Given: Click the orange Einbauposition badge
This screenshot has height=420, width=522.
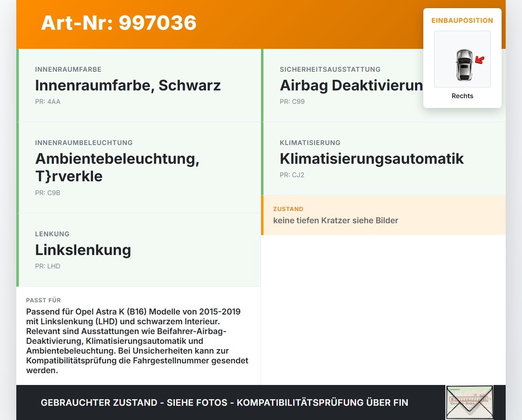Looking at the screenshot, I should 462,20.
